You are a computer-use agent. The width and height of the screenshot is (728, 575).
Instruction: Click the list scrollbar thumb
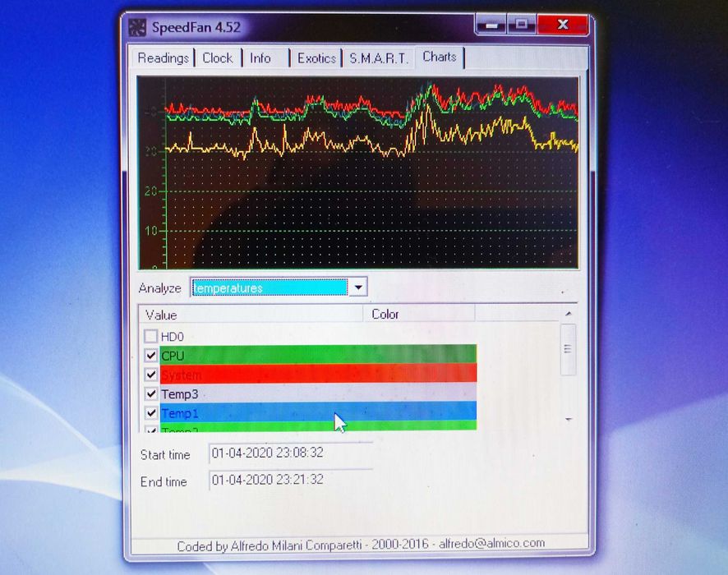(568, 349)
